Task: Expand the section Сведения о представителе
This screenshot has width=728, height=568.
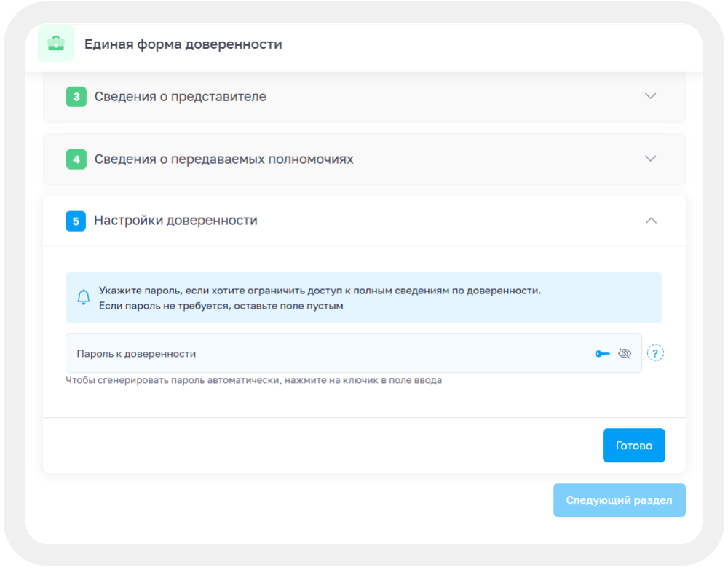Action: [182, 96]
